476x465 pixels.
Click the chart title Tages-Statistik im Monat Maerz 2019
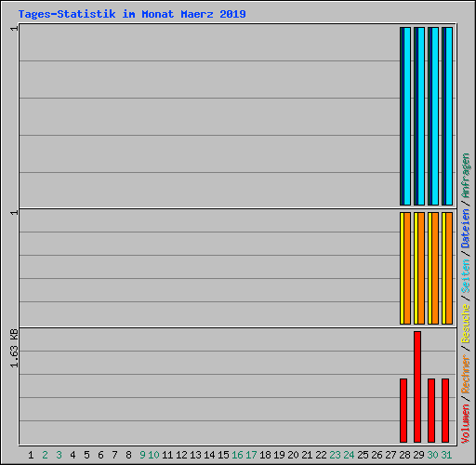[x=132, y=14]
